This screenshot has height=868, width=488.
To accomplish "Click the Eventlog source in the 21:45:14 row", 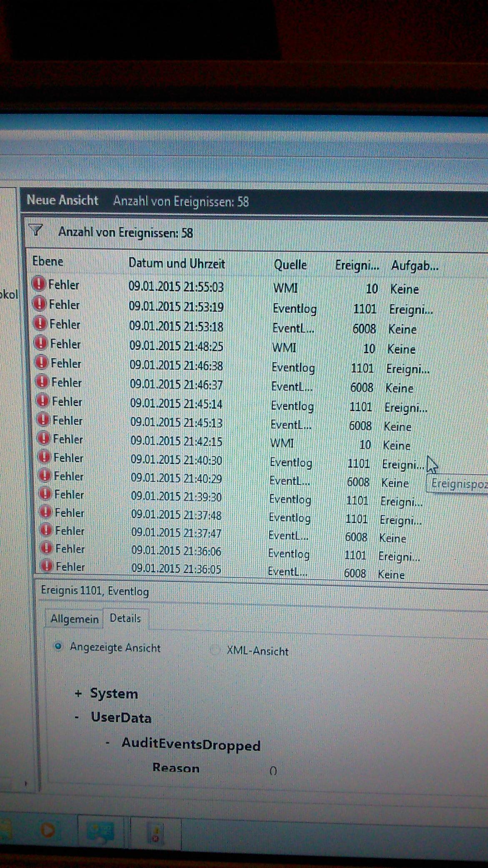I will click(x=292, y=406).
